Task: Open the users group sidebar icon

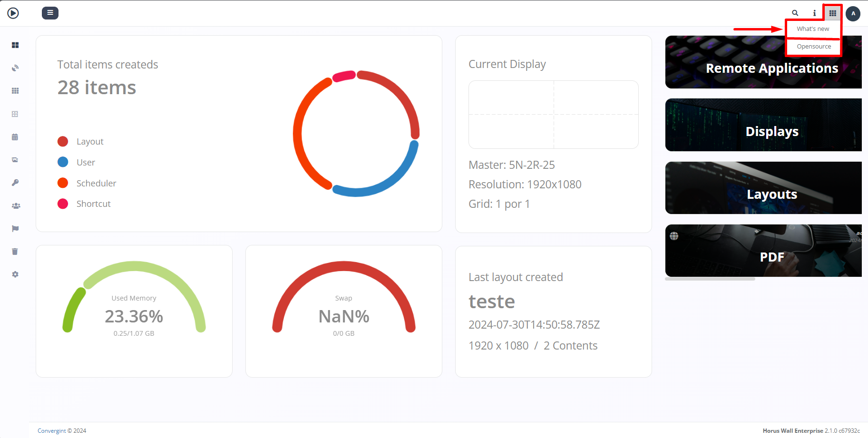Action: coord(16,206)
